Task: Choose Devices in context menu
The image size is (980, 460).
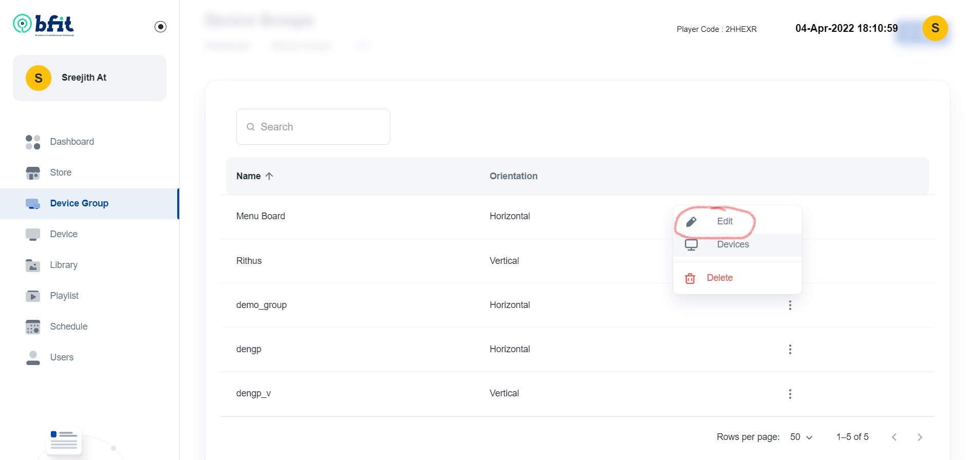Action: [738, 245]
